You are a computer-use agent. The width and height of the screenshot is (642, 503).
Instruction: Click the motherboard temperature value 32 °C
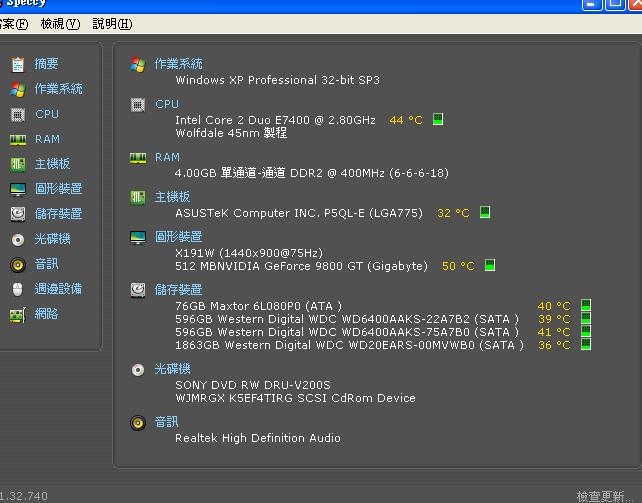(x=453, y=213)
